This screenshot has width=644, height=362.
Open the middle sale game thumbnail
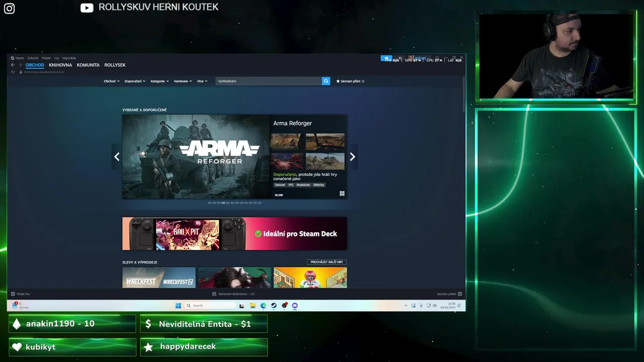tap(234, 278)
